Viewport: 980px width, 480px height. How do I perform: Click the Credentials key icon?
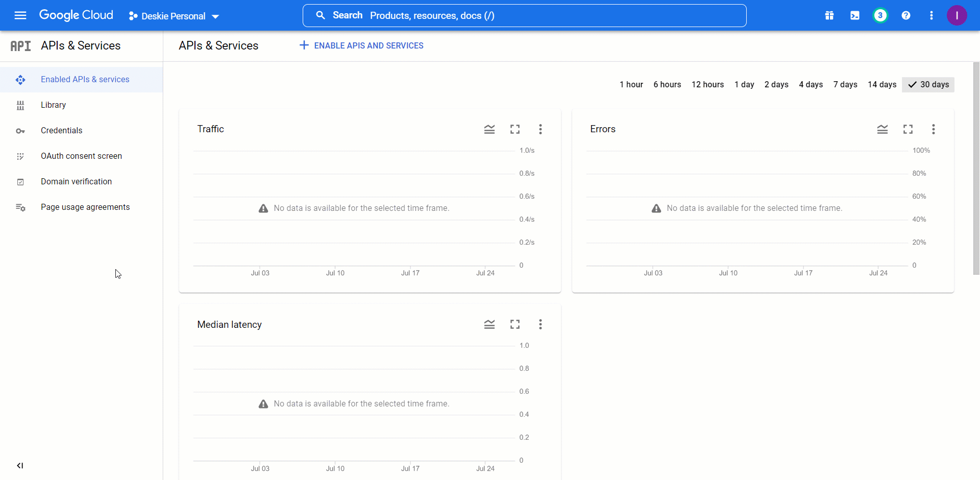tap(20, 131)
